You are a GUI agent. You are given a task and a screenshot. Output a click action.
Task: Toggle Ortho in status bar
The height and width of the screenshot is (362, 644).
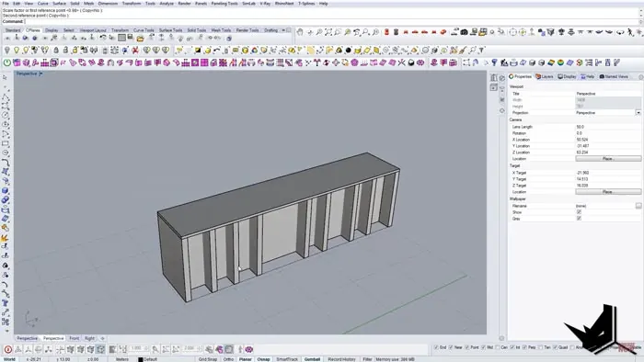click(x=228, y=359)
